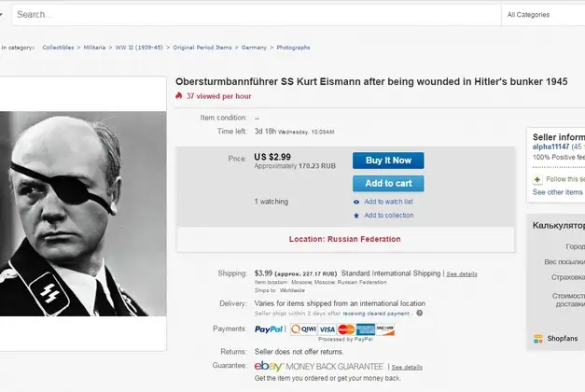Click the eye icon beside Add to watch list
Viewport: 585px width, 392px height.
pos(356,202)
